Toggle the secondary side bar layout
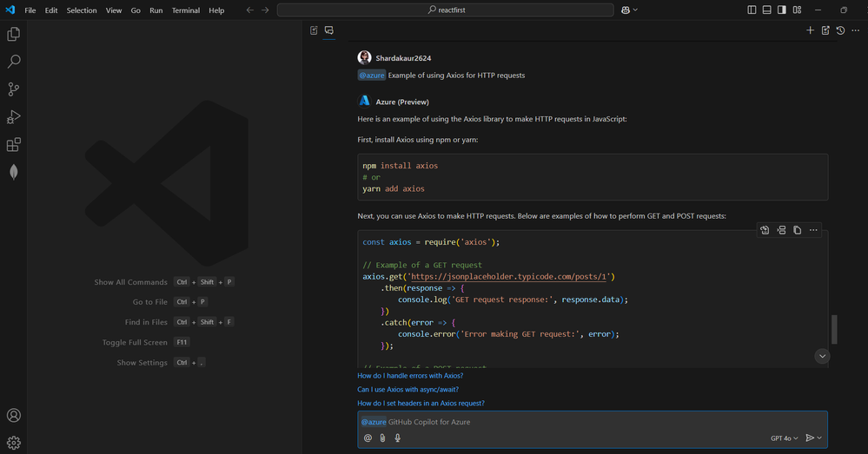Viewport: 868px width, 454px height. pyautogui.click(x=782, y=10)
